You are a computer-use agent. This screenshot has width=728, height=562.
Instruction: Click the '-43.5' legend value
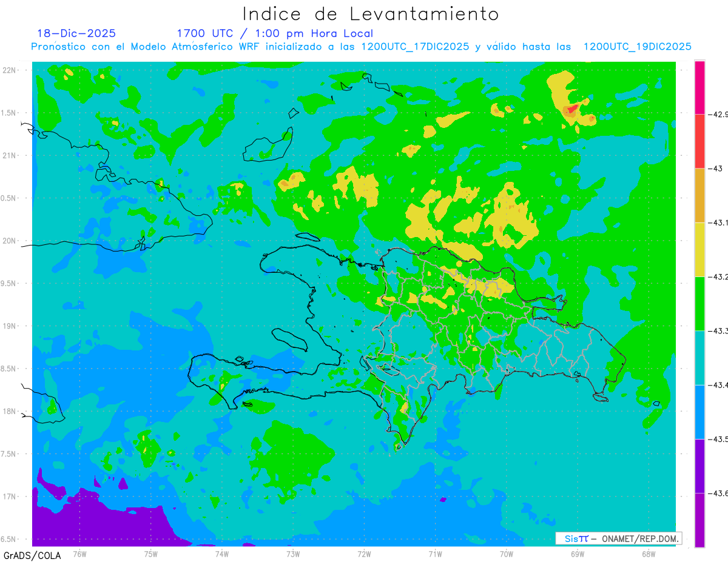[718, 439]
